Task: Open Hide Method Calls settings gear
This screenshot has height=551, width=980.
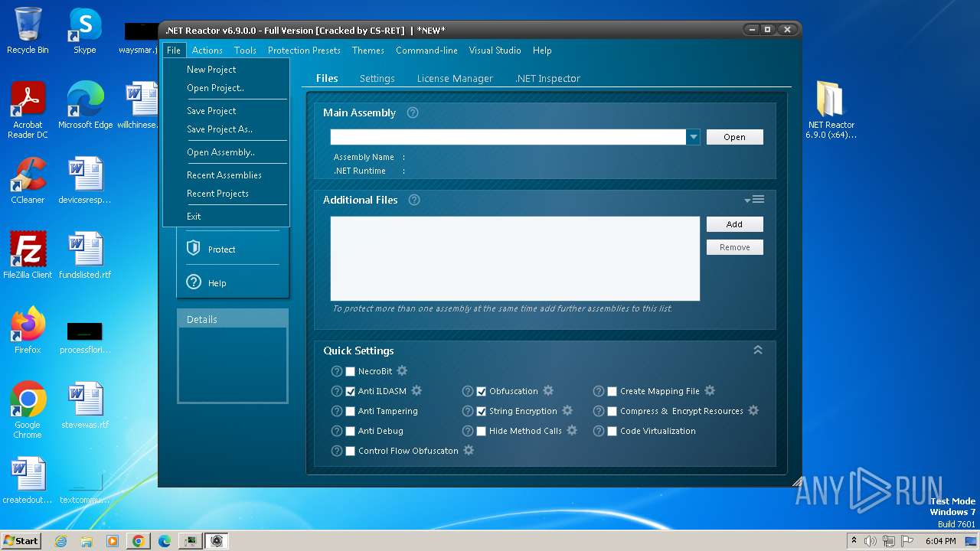Action: [572, 430]
